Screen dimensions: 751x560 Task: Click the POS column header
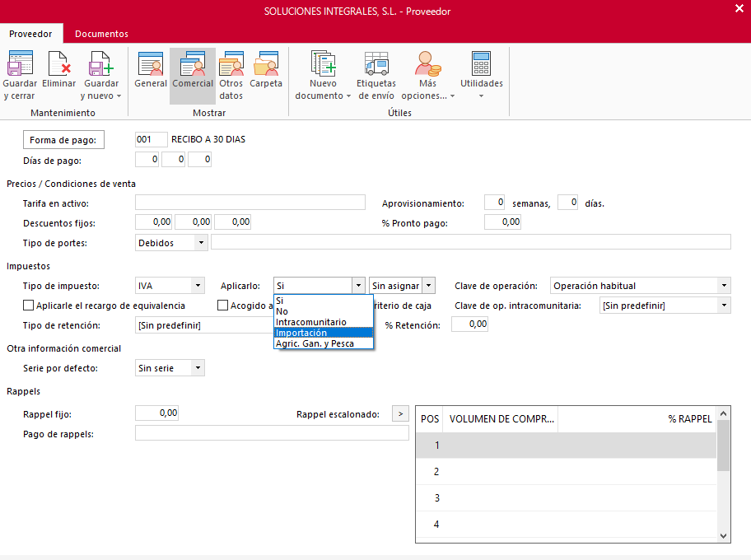(430, 419)
